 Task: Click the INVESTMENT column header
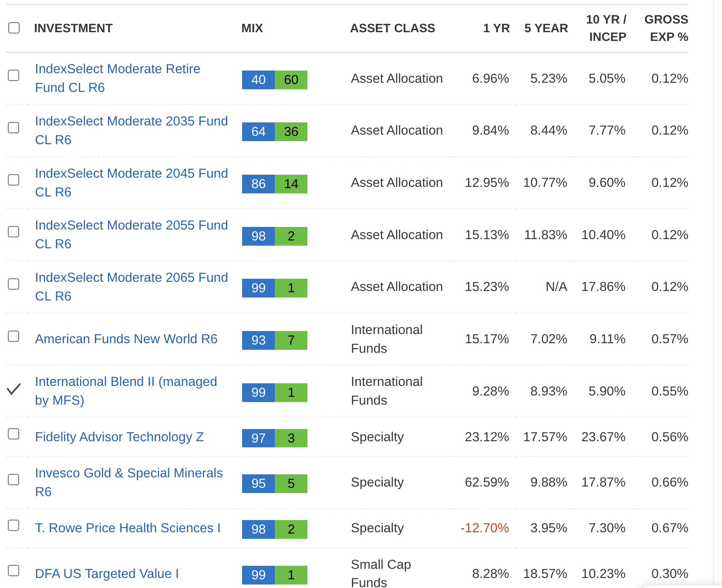73,28
